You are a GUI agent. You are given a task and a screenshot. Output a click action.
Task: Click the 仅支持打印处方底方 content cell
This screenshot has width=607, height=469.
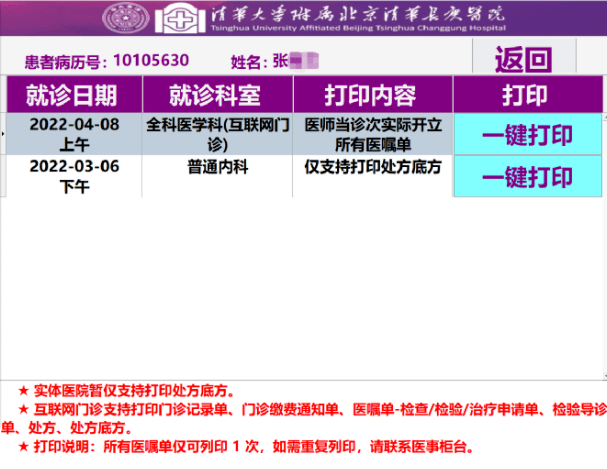pos(371,167)
